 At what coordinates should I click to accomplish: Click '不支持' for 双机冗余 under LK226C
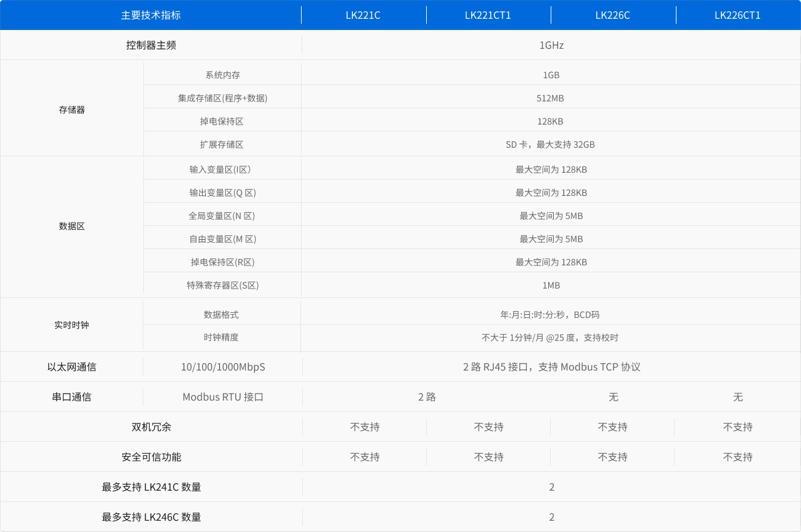(x=613, y=427)
